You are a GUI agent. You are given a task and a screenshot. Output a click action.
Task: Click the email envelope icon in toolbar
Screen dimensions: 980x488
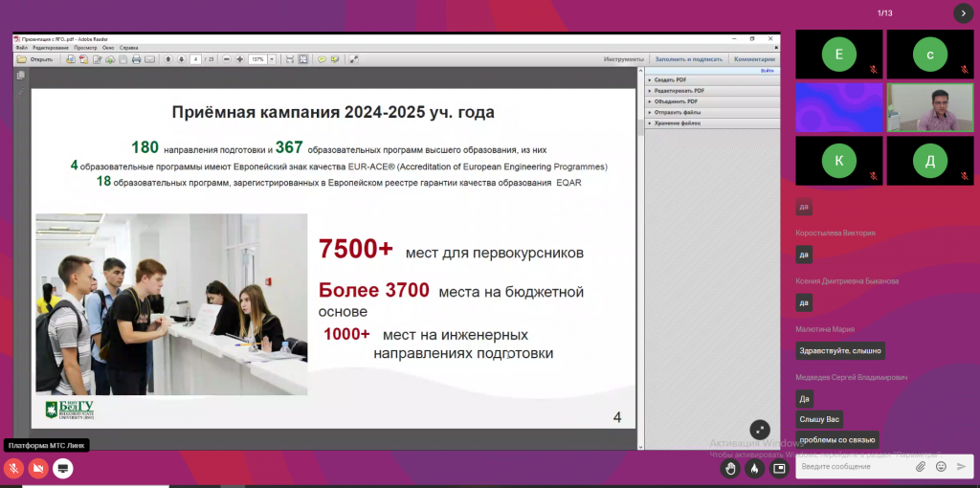(149, 59)
